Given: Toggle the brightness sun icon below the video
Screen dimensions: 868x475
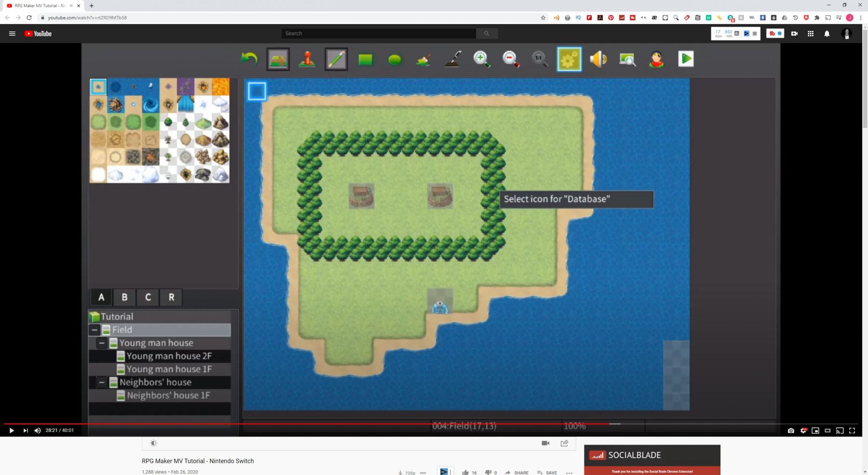Looking at the screenshot, I should pyautogui.click(x=153, y=443).
